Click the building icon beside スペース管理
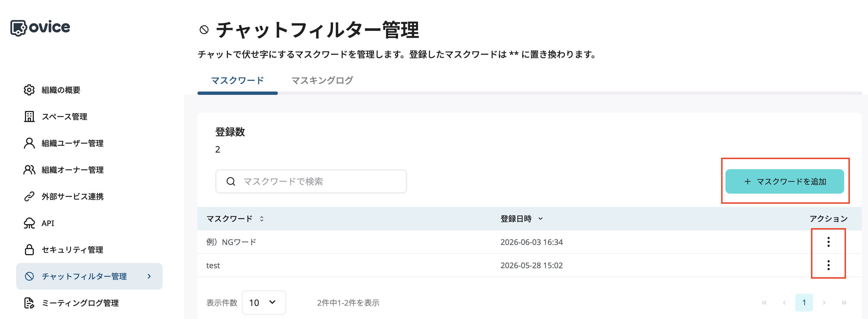This screenshot has width=868, height=319. pos(29,116)
